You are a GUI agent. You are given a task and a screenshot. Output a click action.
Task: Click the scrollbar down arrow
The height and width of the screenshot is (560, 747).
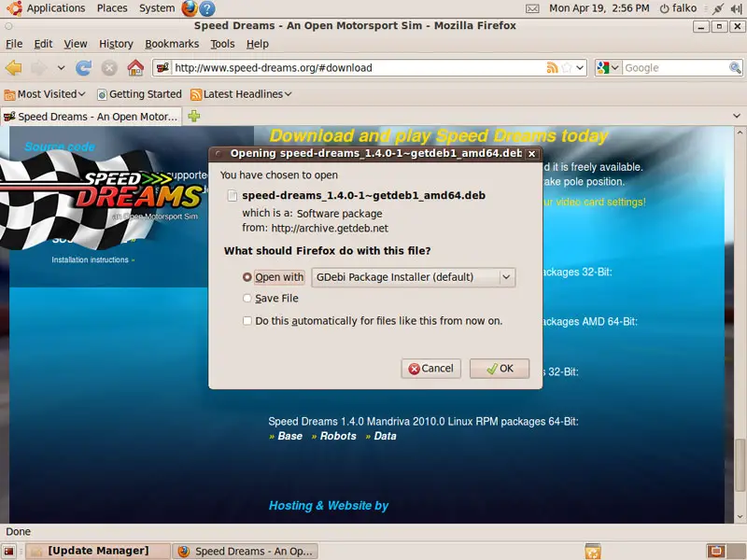coord(739,517)
